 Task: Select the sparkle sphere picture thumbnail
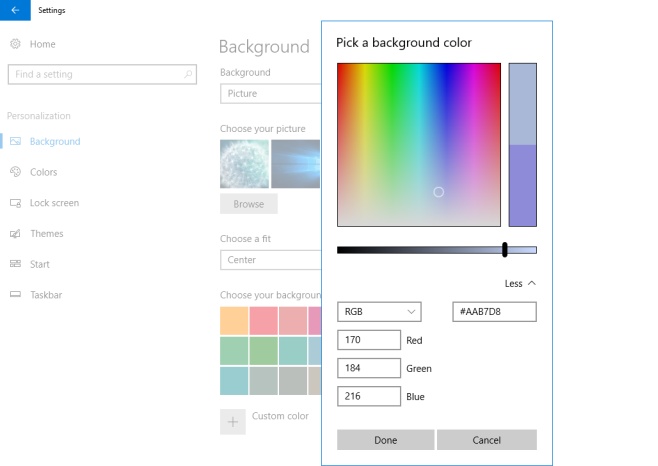[x=245, y=164]
